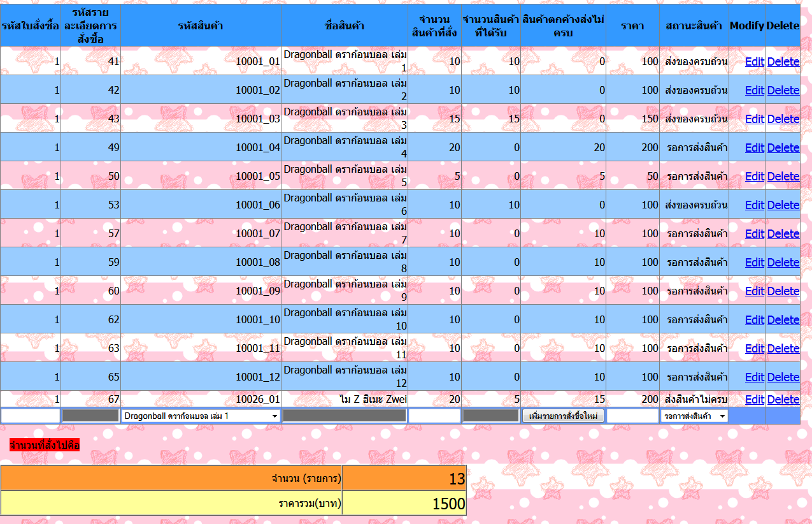Delete the 10001_10 entry
The height and width of the screenshot is (524, 812).
click(783, 320)
